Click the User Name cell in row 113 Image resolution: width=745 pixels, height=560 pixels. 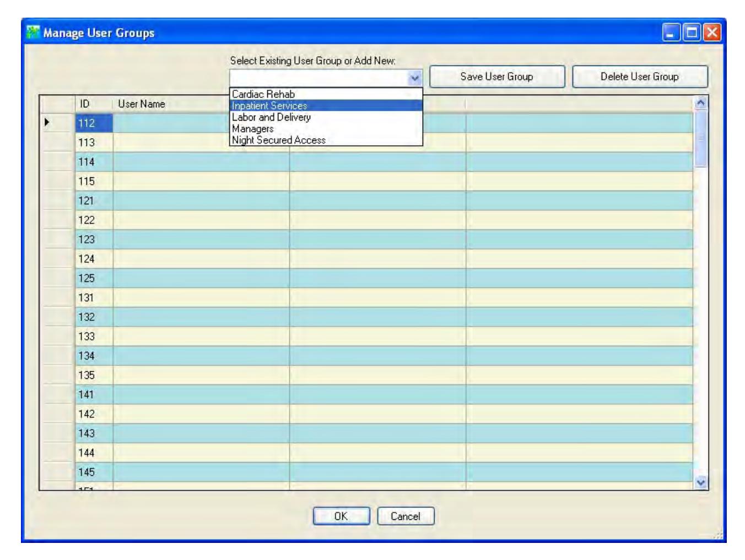coord(201,143)
